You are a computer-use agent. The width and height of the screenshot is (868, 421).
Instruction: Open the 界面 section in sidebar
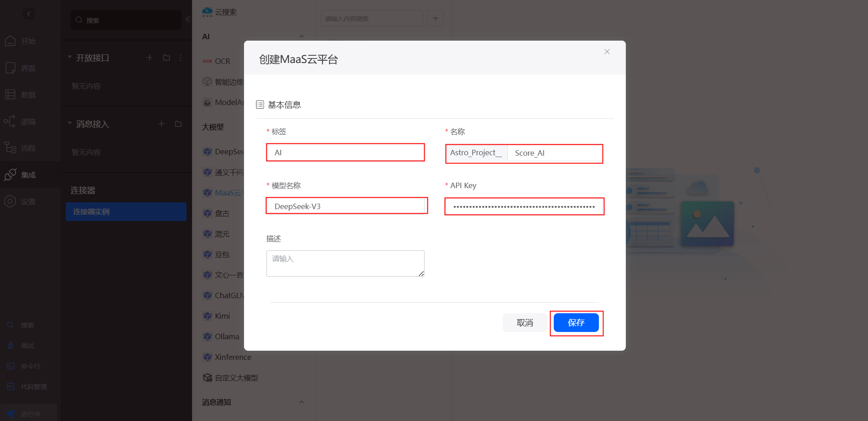(21, 68)
